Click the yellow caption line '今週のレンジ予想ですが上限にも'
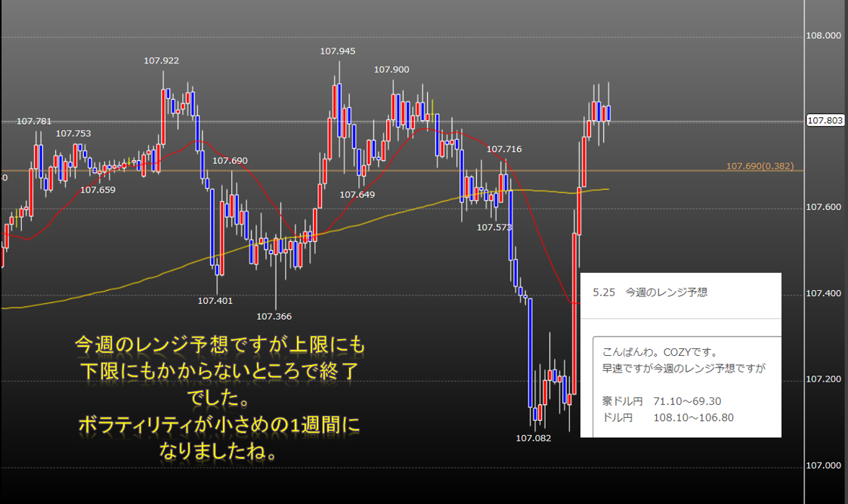848x504 pixels. pos(220,345)
